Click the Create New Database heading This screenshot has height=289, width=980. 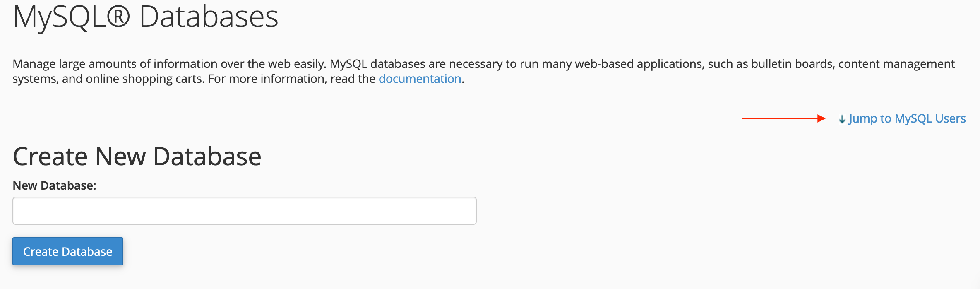pos(137,157)
